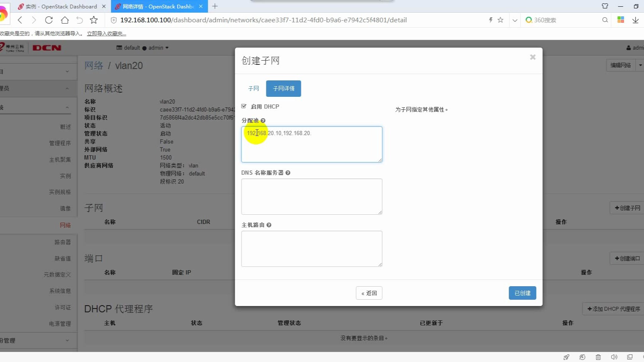Bookmark page with address bar star

pyautogui.click(x=500, y=20)
